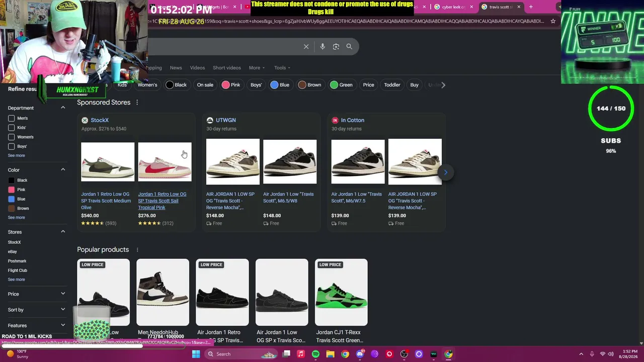Screen dimensions: 644x362
Task: Click the microphone icon in system tray
Action: tap(592, 354)
